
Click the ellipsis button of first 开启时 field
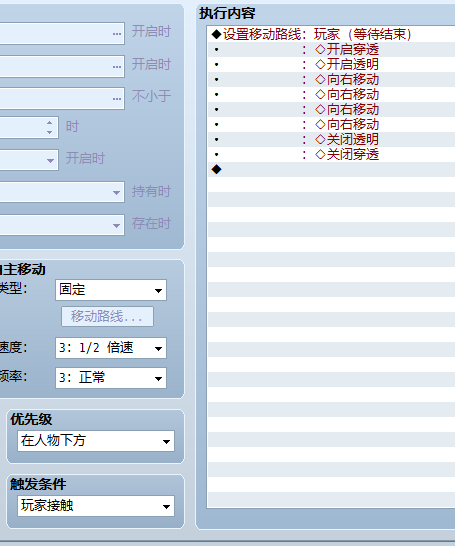tap(117, 34)
